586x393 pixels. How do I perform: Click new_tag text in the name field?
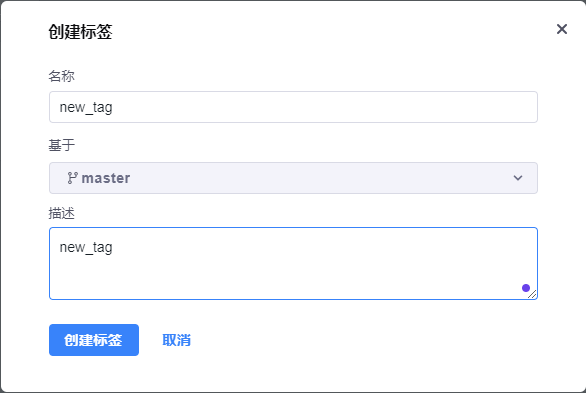tap(86, 108)
